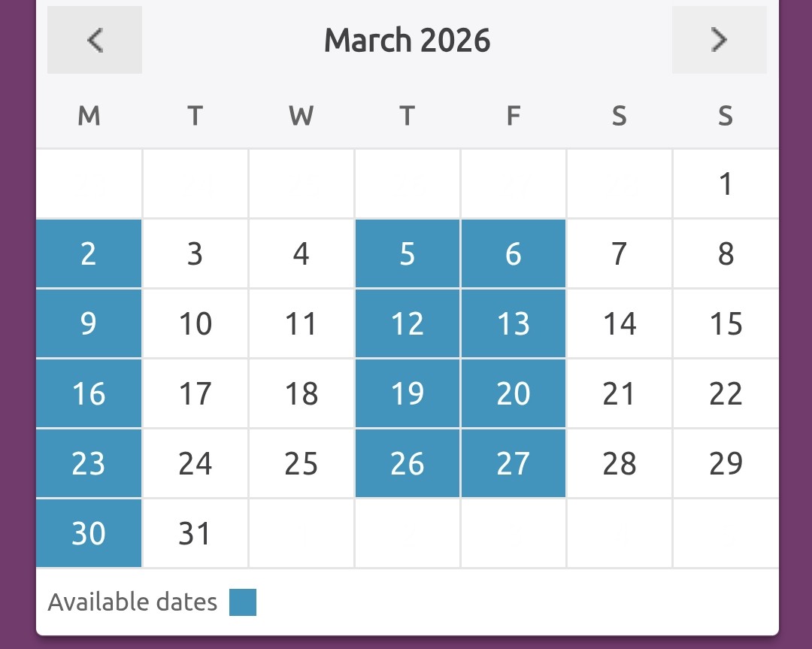Image resolution: width=812 pixels, height=649 pixels.
Task: Choose available date March 19
Action: pyautogui.click(x=408, y=394)
